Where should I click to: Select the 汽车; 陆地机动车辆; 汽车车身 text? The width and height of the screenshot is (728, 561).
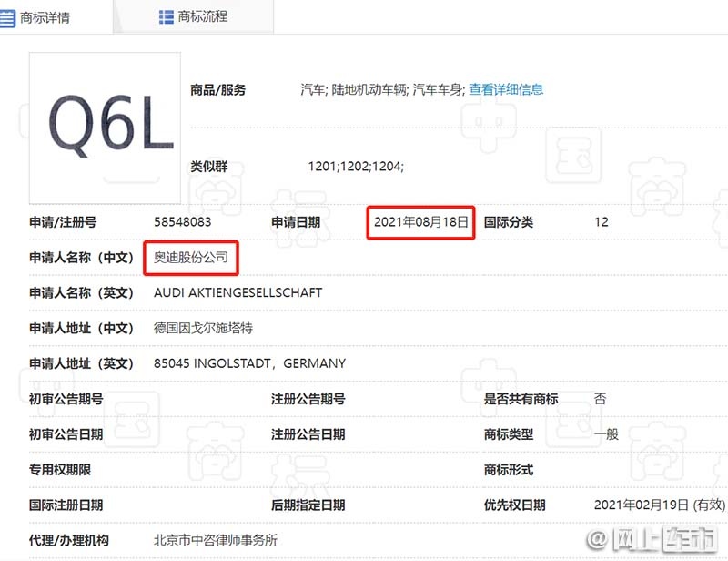click(x=382, y=89)
